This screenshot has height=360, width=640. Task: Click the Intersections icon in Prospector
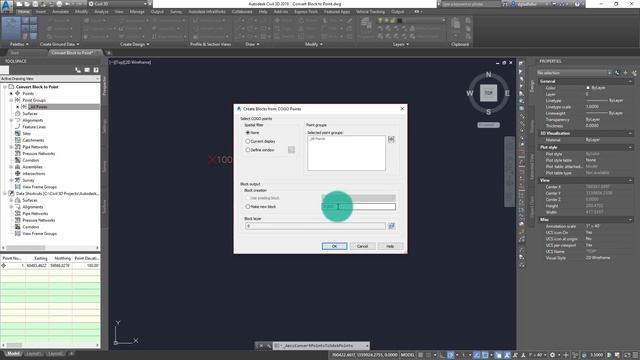point(18,173)
